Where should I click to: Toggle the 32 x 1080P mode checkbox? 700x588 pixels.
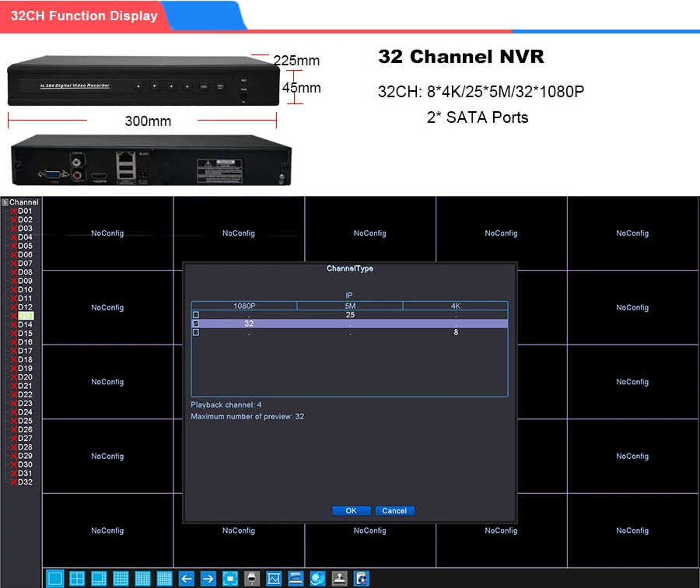pos(195,324)
